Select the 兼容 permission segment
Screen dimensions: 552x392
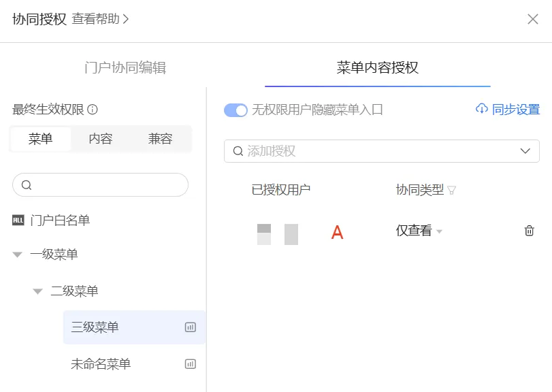coord(160,139)
